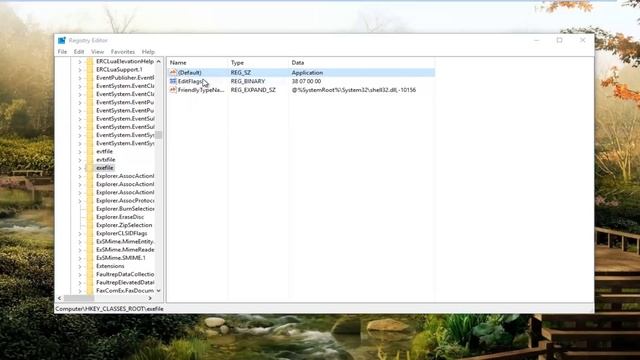The width and height of the screenshot is (640, 360).
Task: Open the File menu
Action: pyautogui.click(x=62, y=52)
